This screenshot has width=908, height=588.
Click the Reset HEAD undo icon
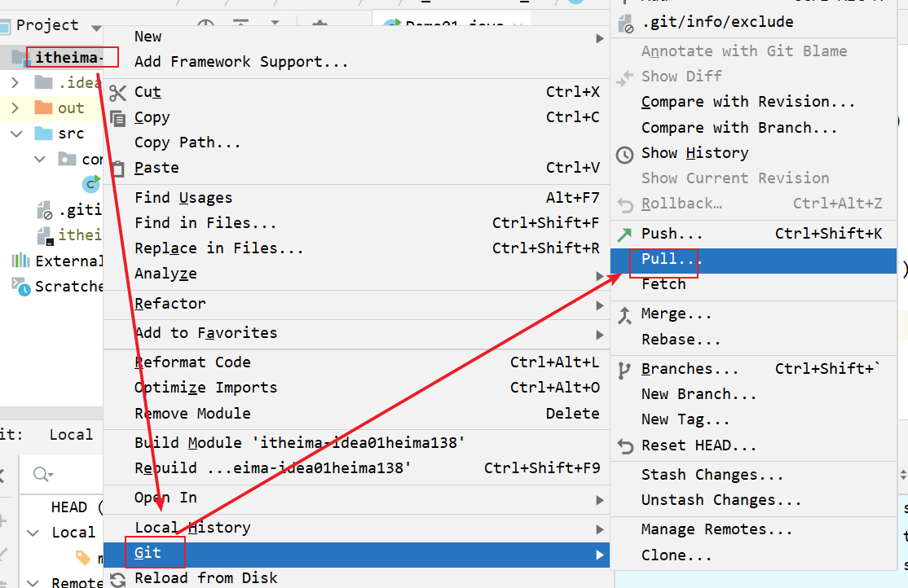click(624, 446)
